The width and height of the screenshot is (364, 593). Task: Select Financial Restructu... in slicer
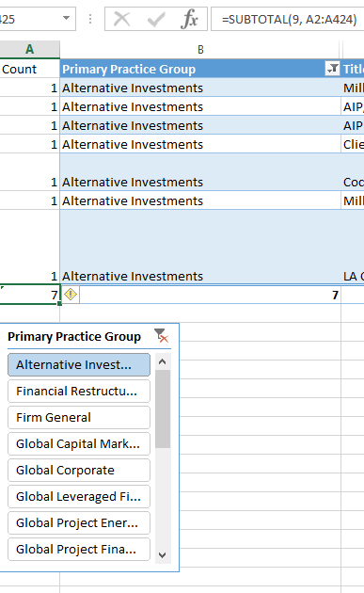79,391
